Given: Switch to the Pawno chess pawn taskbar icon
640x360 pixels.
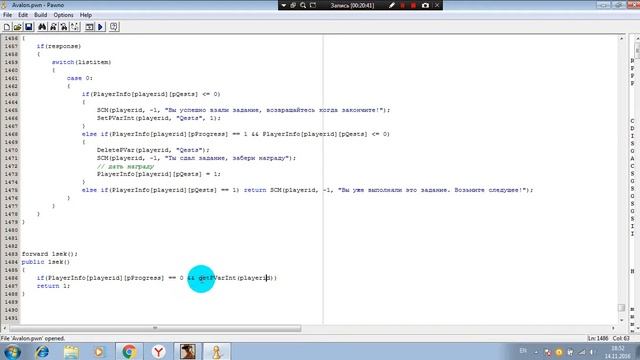Looking at the screenshot, I should [217, 352].
